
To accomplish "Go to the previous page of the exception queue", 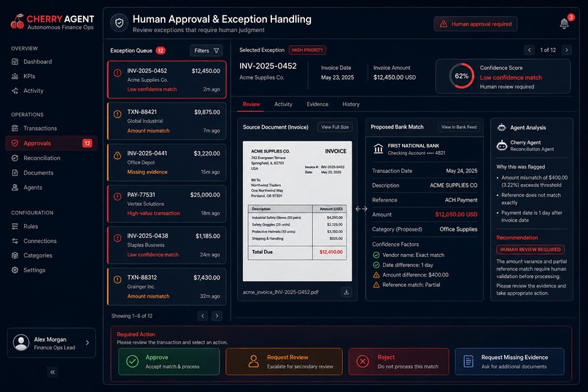I will tap(203, 316).
